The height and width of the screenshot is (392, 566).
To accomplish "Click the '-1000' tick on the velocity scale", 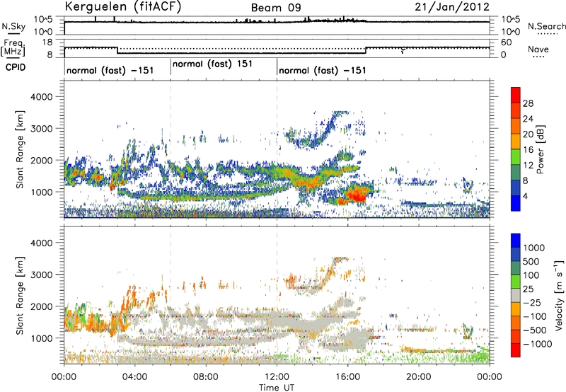I will [538, 344].
